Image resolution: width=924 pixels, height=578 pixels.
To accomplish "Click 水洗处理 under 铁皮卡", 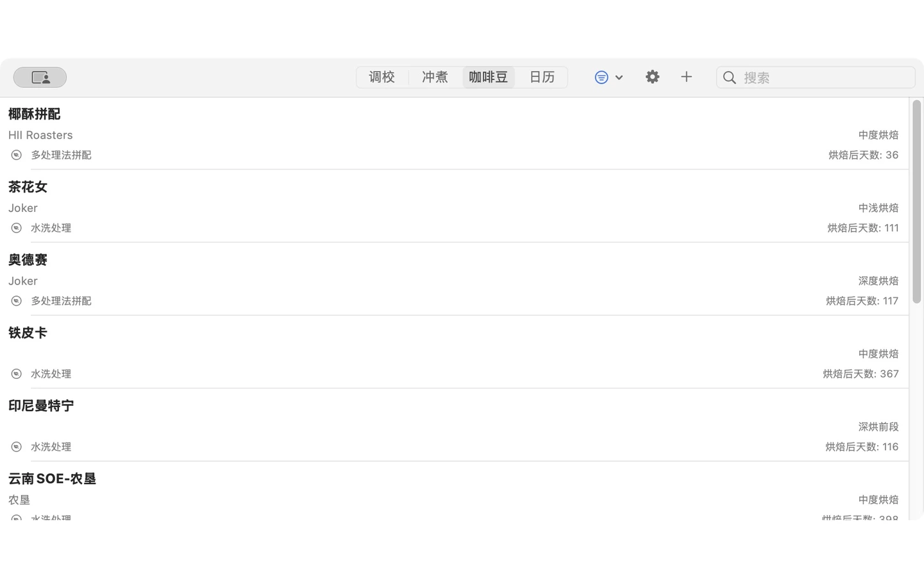I will click(51, 374).
